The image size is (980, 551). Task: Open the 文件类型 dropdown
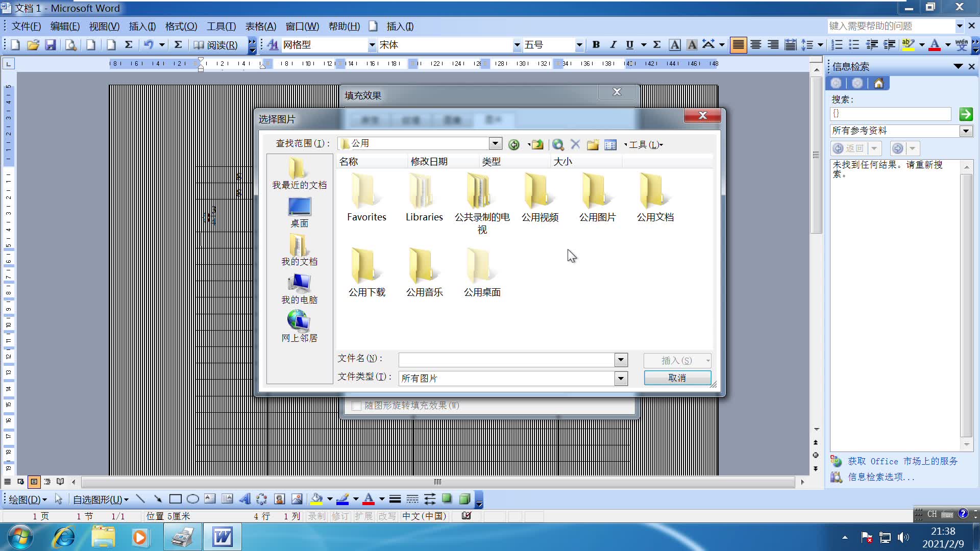(620, 378)
